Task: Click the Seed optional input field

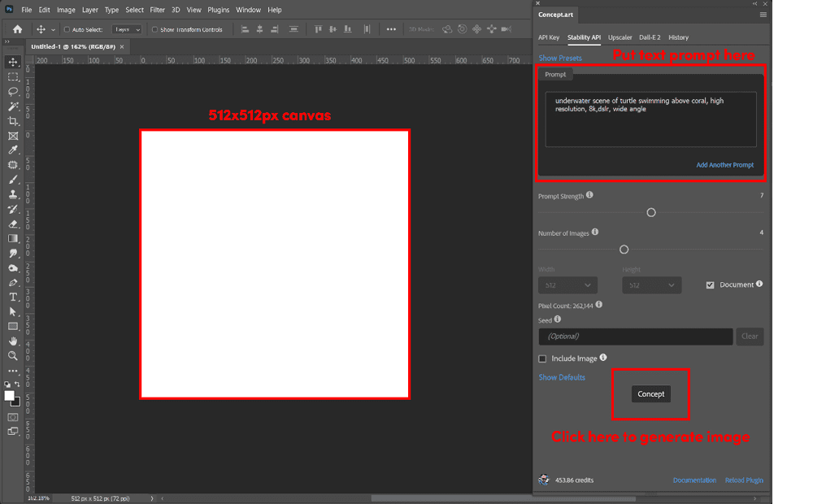Action: coord(636,337)
